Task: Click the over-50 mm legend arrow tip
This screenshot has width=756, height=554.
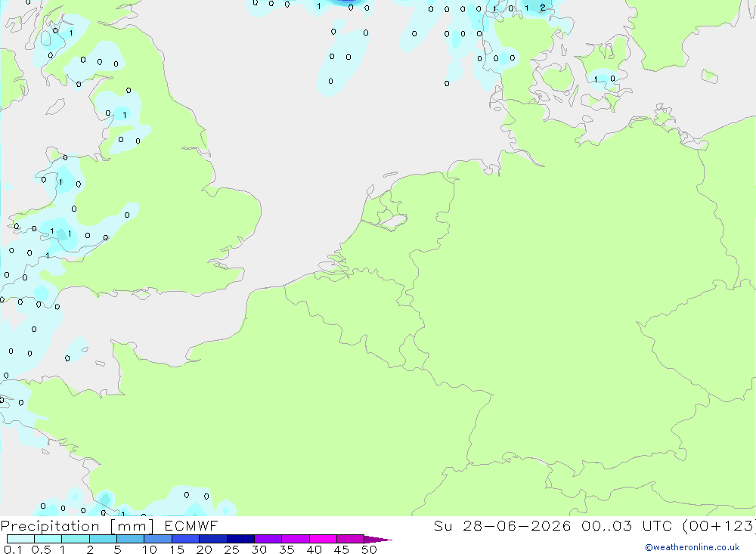Action: click(x=378, y=540)
